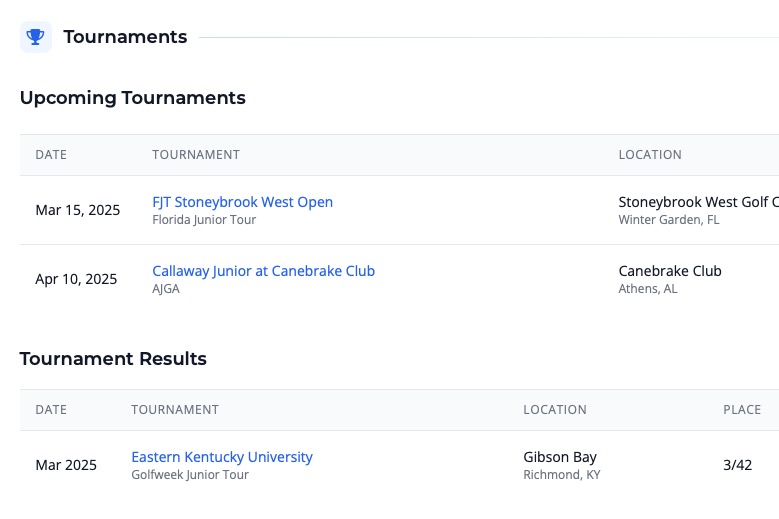Click the Canebrake Club location cell
The width and height of the screenshot is (779, 519).
click(670, 271)
